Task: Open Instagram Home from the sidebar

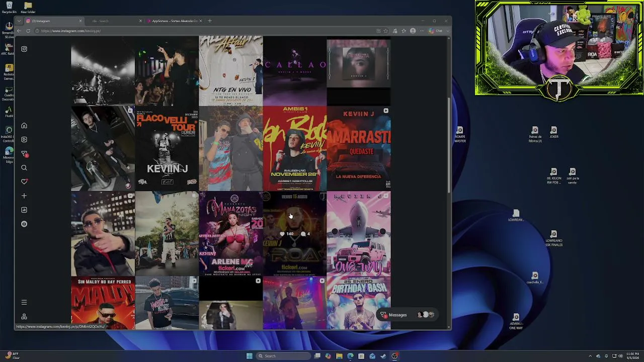Action: [x=24, y=126]
